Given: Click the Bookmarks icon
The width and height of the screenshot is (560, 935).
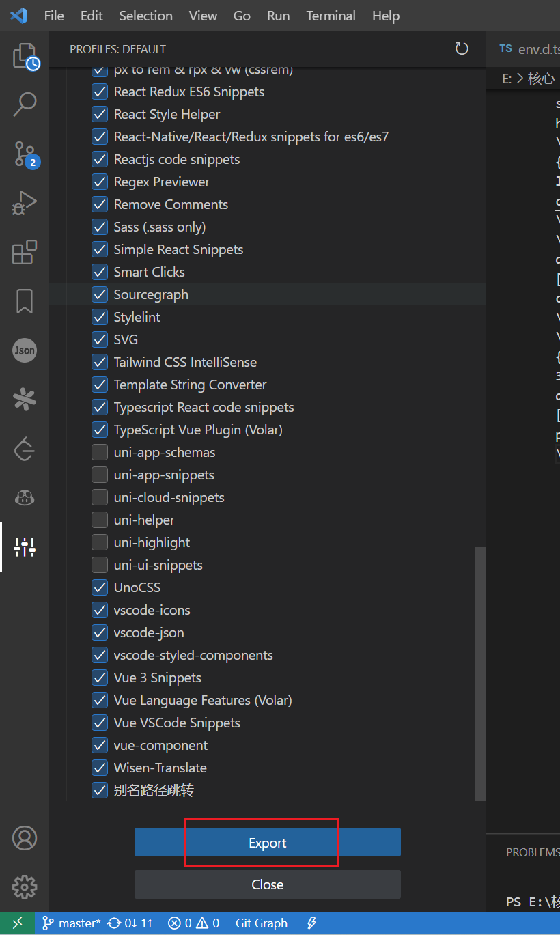Looking at the screenshot, I should tap(25, 301).
